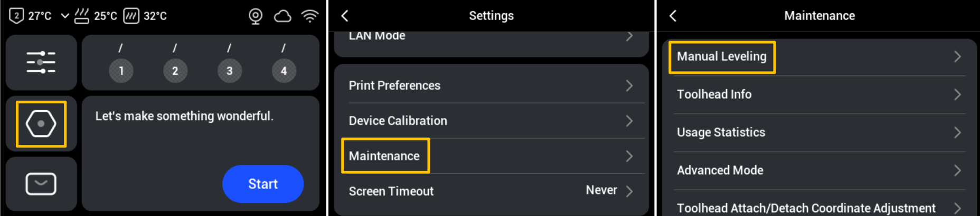The height and width of the screenshot is (216, 980).
Task: Open Print Preferences settings
Action: tap(490, 85)
